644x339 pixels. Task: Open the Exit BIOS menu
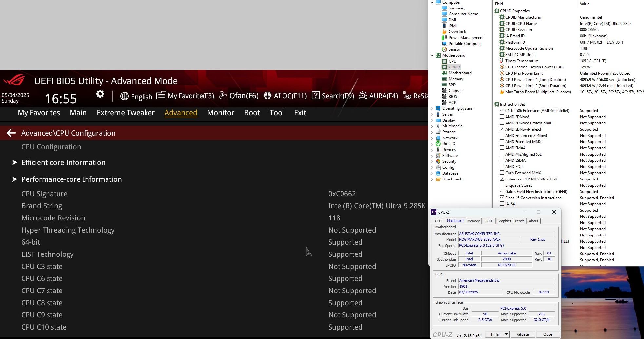click(300, 113)
